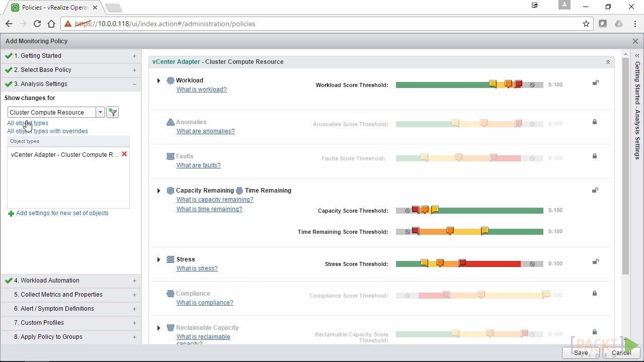This screenshot has height=362, width=644.
Task: Remove the vCenter Adapter cluster object type
Action: coord(124,154)
